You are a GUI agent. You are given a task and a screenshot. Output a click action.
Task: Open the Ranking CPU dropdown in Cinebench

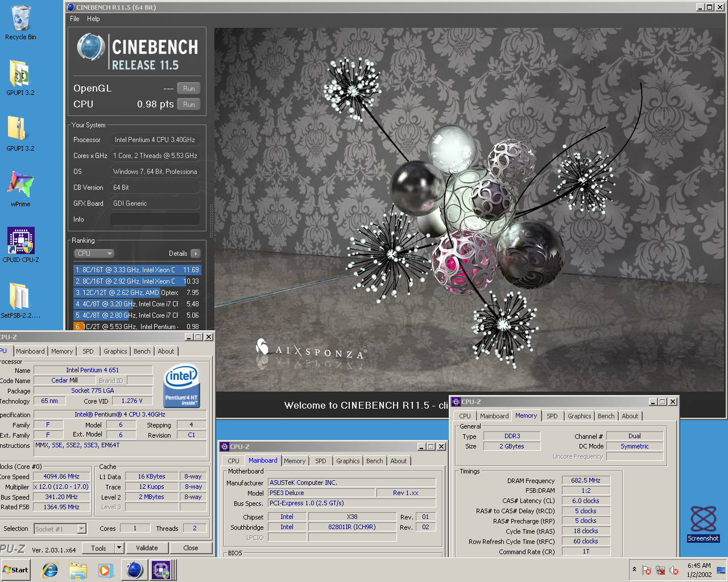(94, 253)
